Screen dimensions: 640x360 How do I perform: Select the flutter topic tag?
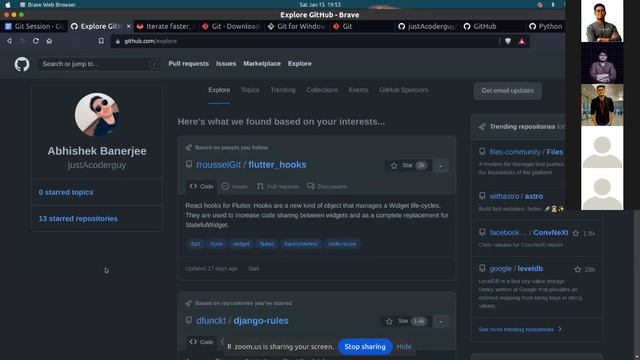[267, 244]
